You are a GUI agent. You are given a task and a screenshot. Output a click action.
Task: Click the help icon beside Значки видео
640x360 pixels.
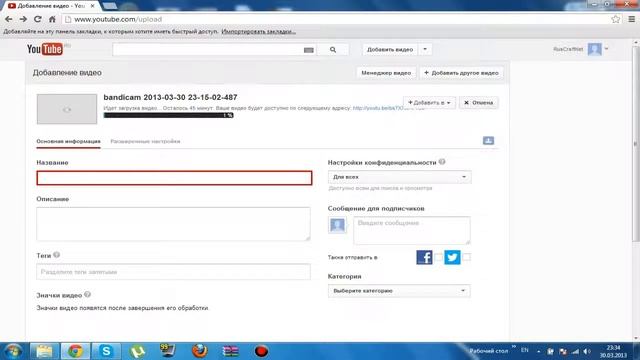[87, 294]
